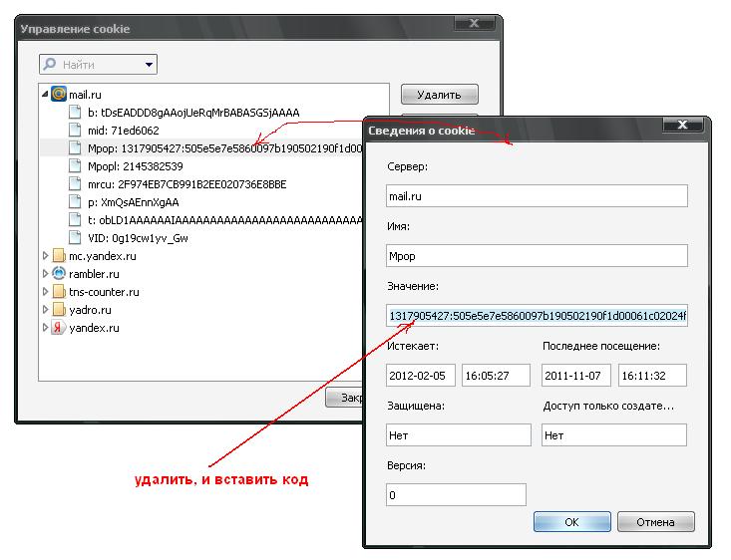Click the folder icon of tns-counter.ru
This screenshot has height=560, width=731.
coord(58,292)
